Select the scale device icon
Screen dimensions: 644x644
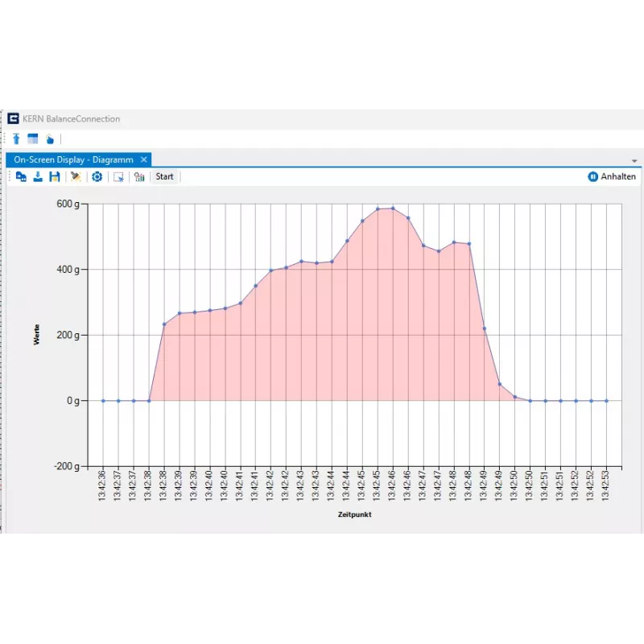[15, 138]
